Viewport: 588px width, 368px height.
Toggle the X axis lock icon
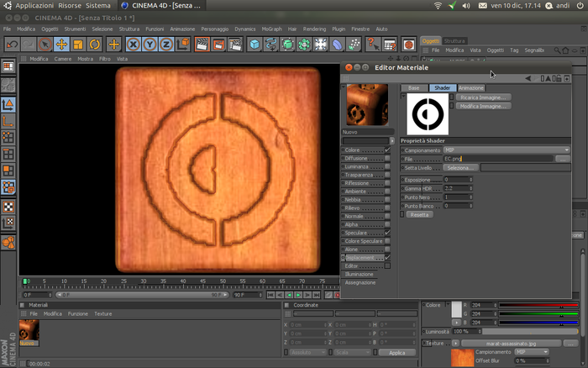(x=133, y=45)
